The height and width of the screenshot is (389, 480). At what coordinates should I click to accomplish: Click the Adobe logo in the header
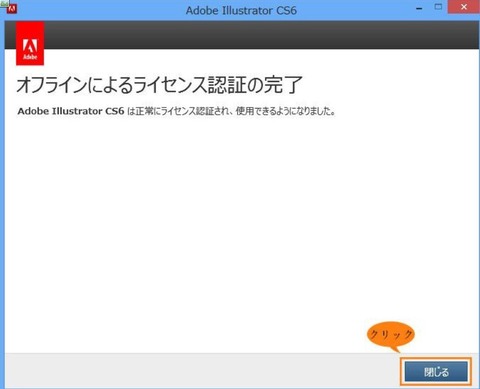30,43
